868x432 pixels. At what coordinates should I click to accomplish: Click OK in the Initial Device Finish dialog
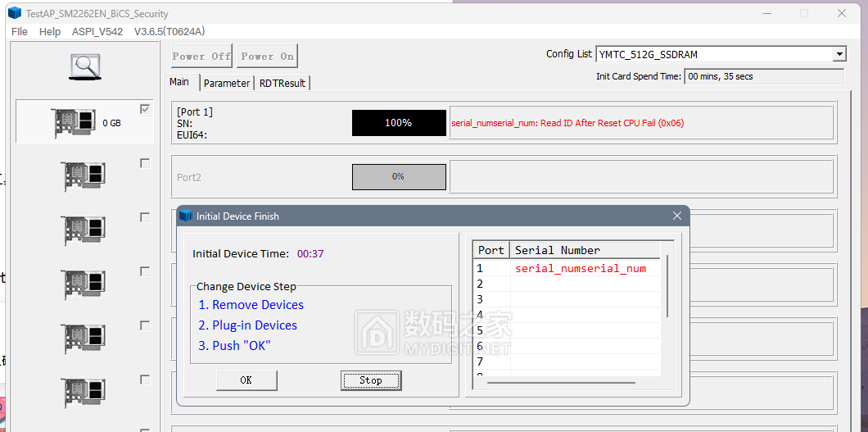[246, 380]
